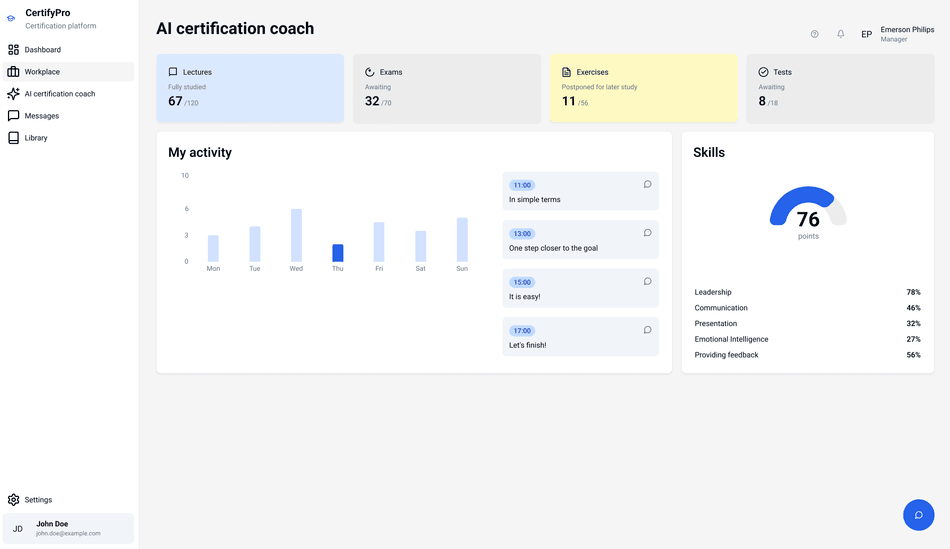Select Workplace in the sidebar
This screenshot has height=549, width=950.
pyautogui.click(x=42, y=72)
